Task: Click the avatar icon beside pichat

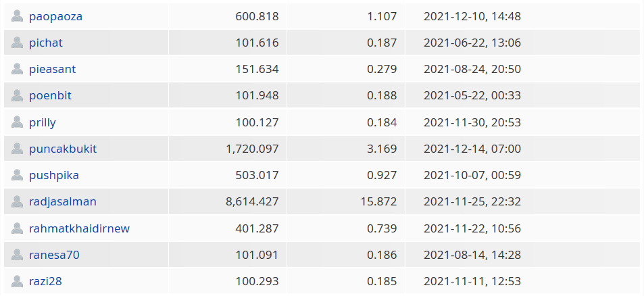Action: (17, 43)
